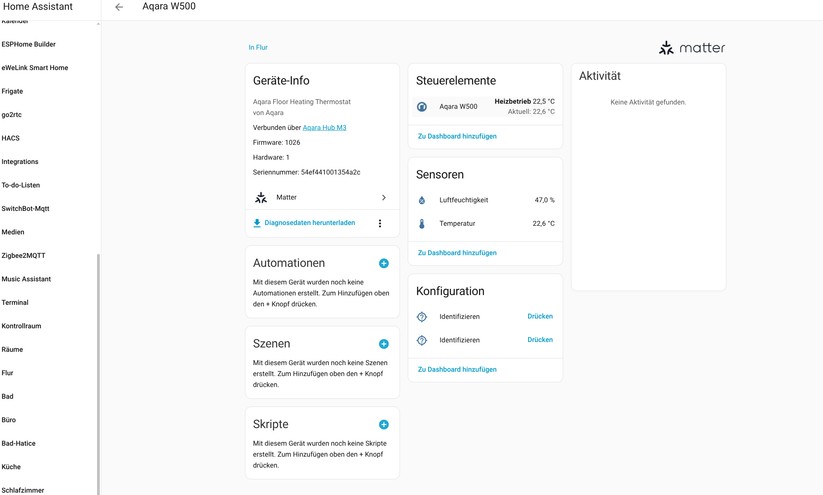Open Zigbee2MQTT in sidebar
823x495 pixels.
coord(23,256)
